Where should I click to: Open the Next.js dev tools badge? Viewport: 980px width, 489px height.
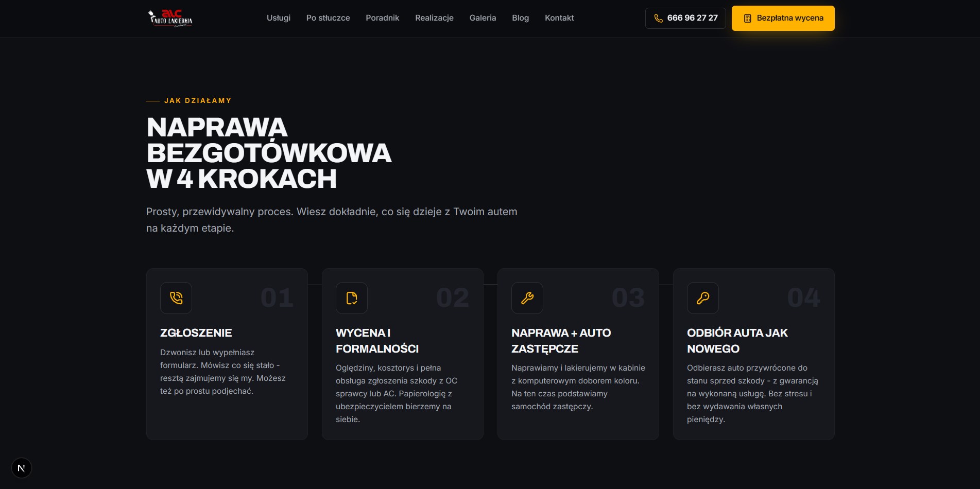22,468
